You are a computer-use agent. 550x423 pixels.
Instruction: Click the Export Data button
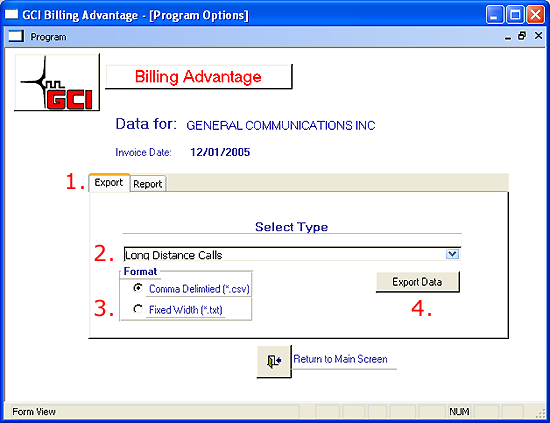point(417,282)
